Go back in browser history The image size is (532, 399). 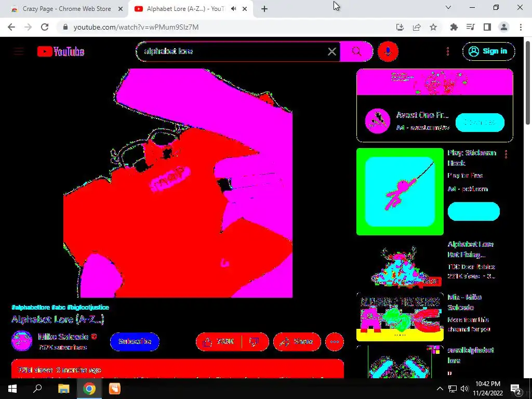pyautogui.click(x=11, y=27)
